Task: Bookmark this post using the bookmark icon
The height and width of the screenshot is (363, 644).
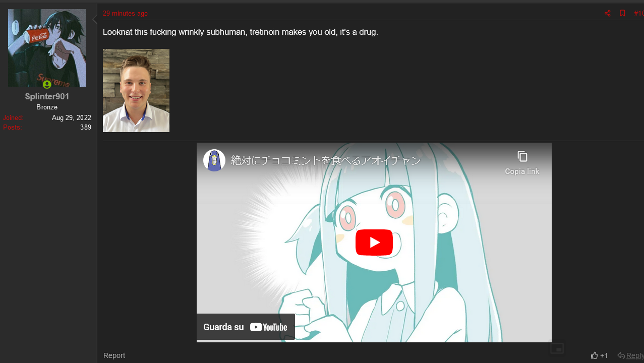Action: tap(622, 13)
